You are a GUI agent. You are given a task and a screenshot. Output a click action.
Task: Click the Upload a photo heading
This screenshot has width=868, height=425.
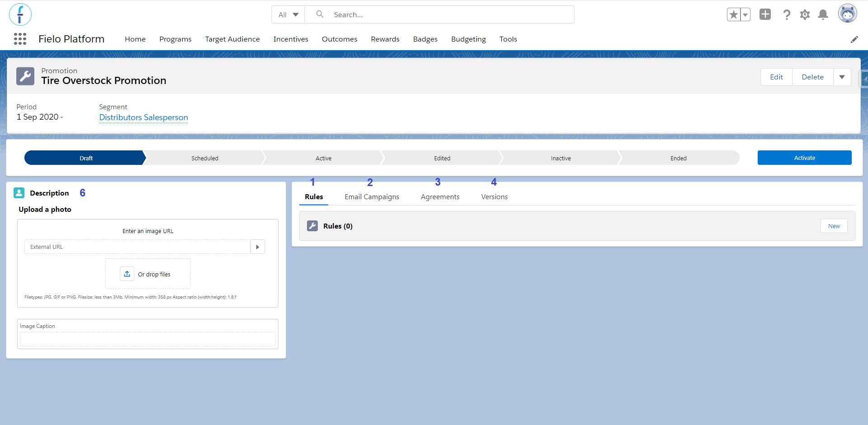(45, 209)
